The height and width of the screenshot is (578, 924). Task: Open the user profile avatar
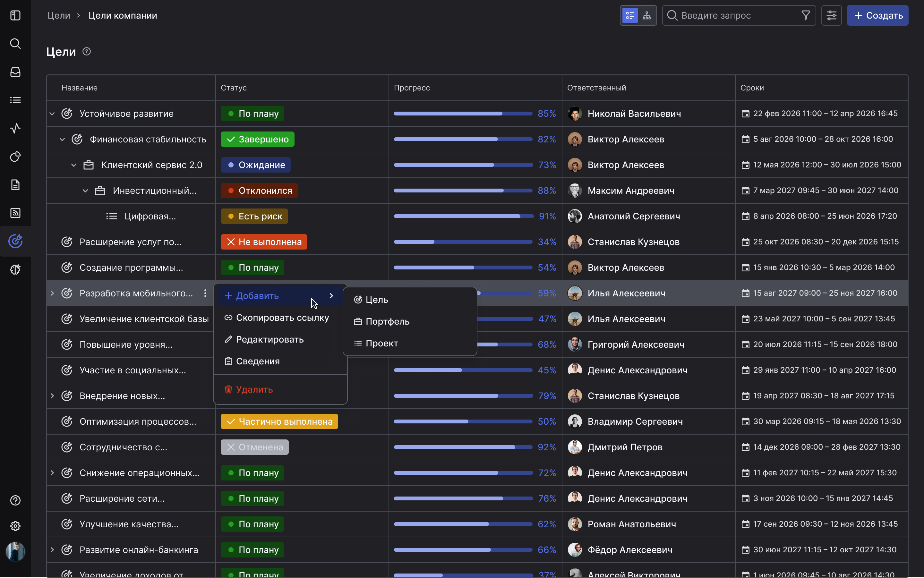pos(15,552)
